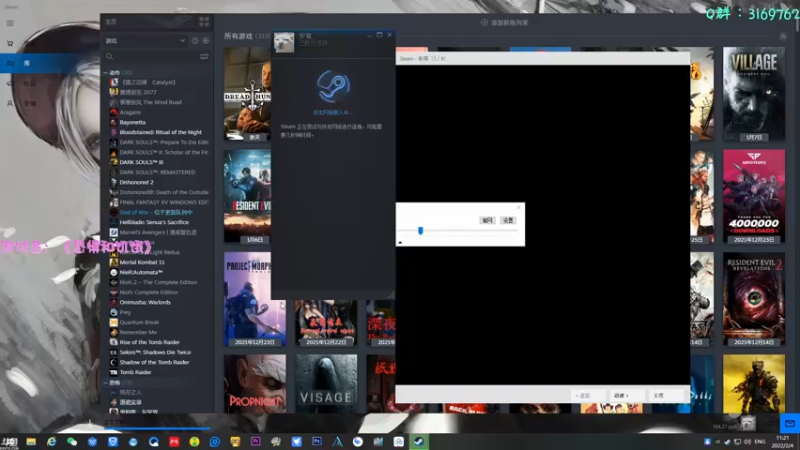The height and width of the screenshot is (450, 800).
Task: Select God of War entry in the list
Action: pyautogui.click(x=156, y=212)
